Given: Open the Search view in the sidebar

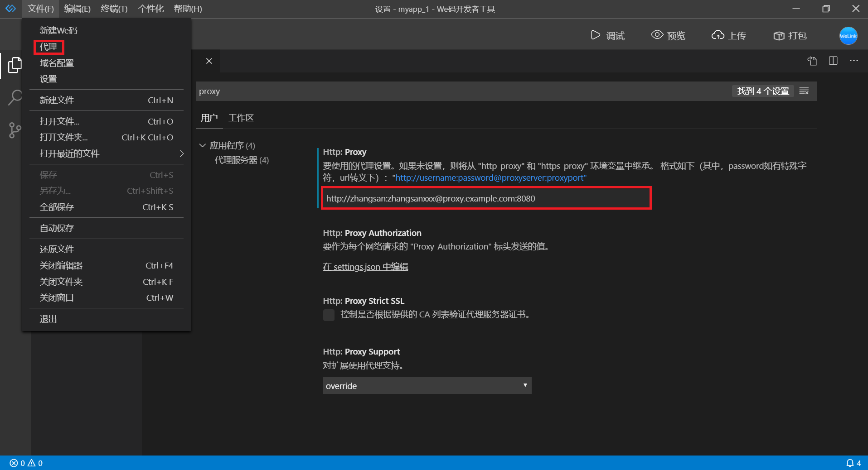Looking at the screenshot, I should [15, 97].
